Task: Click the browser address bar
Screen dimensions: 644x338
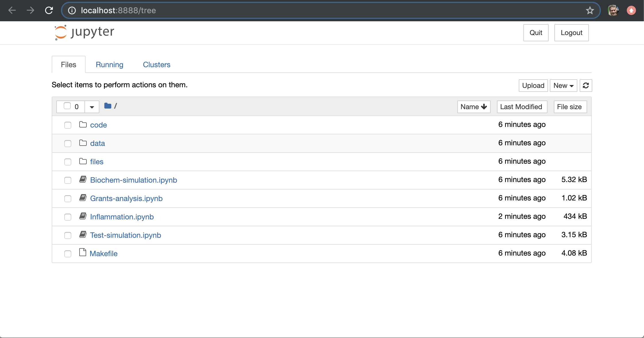Action: point(316,11)
